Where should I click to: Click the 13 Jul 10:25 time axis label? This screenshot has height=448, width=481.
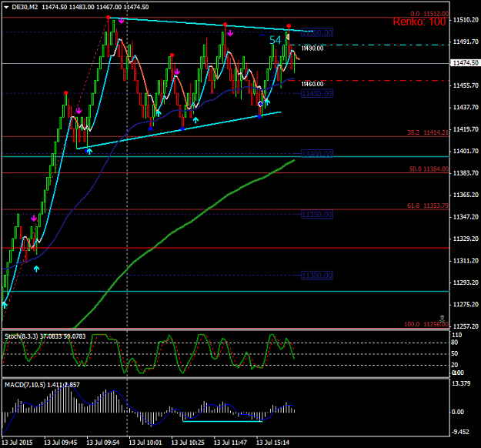[x=188, y=443]
